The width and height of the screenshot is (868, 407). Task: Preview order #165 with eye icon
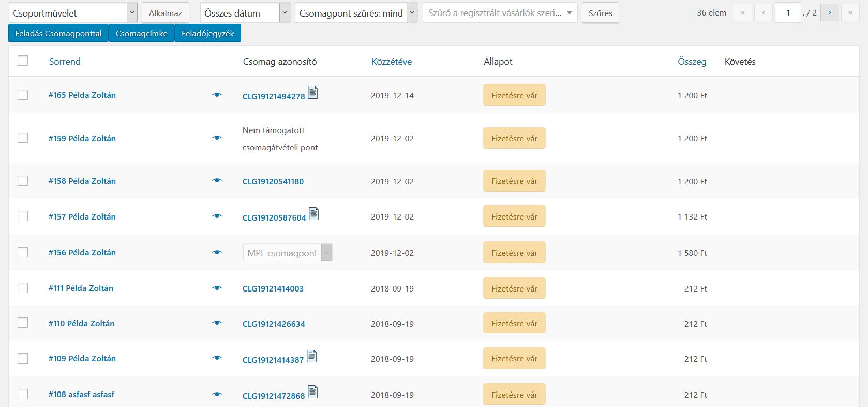217,95
